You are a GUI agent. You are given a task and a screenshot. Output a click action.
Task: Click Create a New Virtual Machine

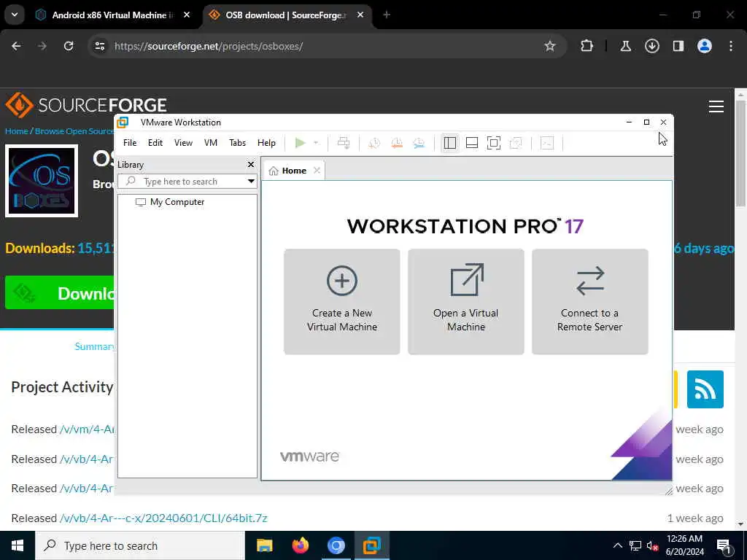pos(342,302)
